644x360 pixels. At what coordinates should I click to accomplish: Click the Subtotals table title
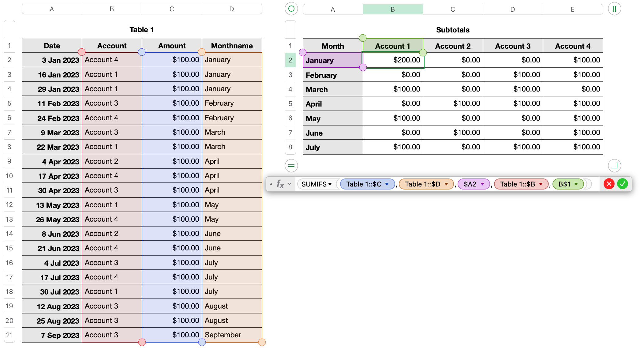tap(452, 30)
